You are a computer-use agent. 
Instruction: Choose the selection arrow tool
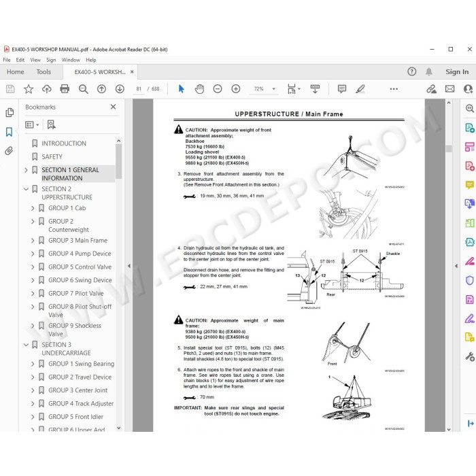click(182, 89)
